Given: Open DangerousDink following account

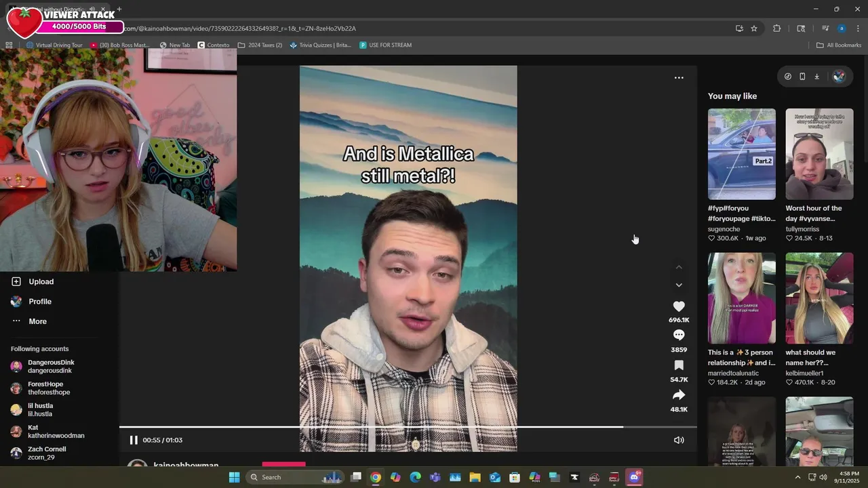Looking at the screenshot, I should pyautogui.click(x=51, y=367).
